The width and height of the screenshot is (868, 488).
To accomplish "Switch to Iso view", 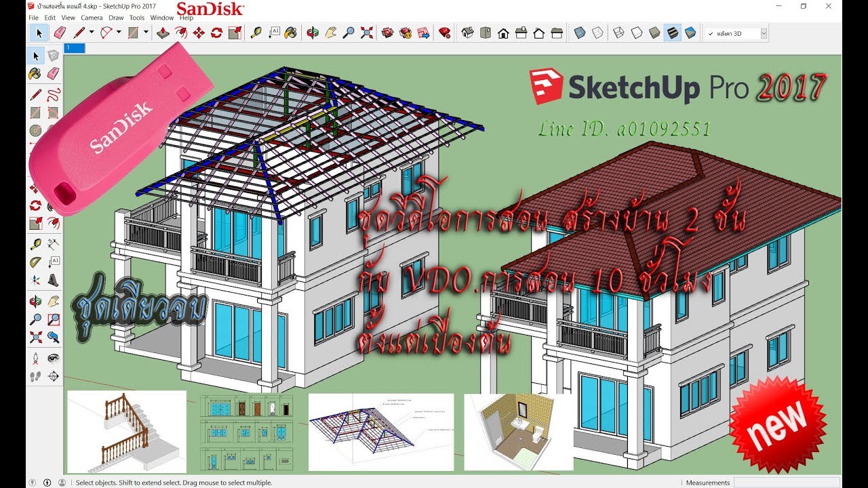I will click(467, 33).
